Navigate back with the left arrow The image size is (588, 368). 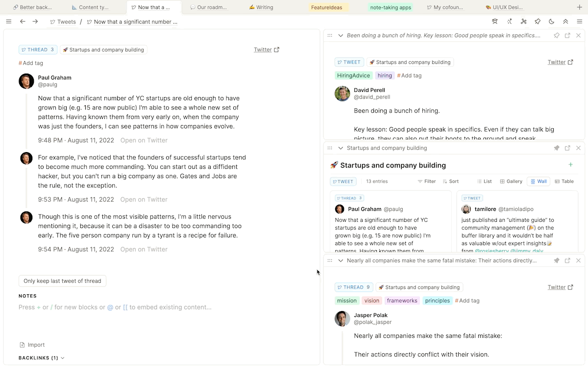(23, 22)
